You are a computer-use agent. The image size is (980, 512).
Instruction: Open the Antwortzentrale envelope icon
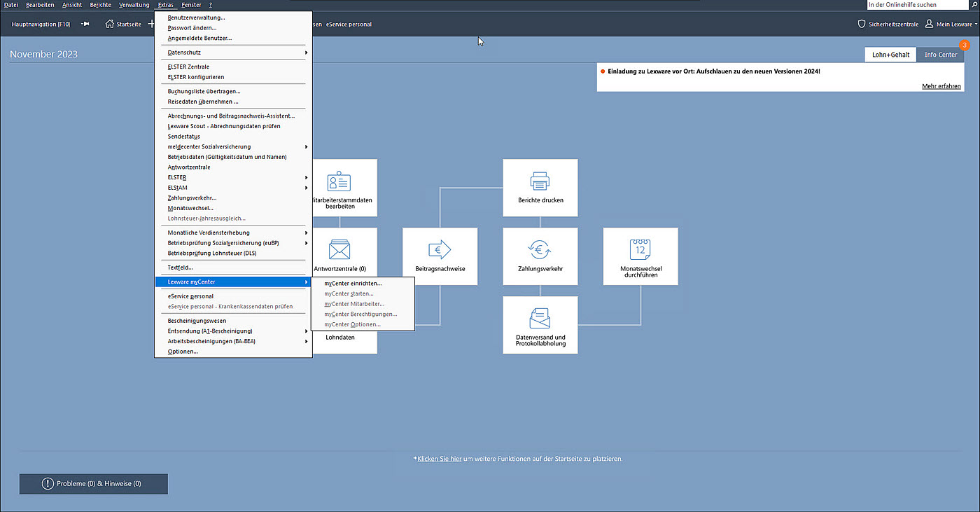[x=339, y=250]
